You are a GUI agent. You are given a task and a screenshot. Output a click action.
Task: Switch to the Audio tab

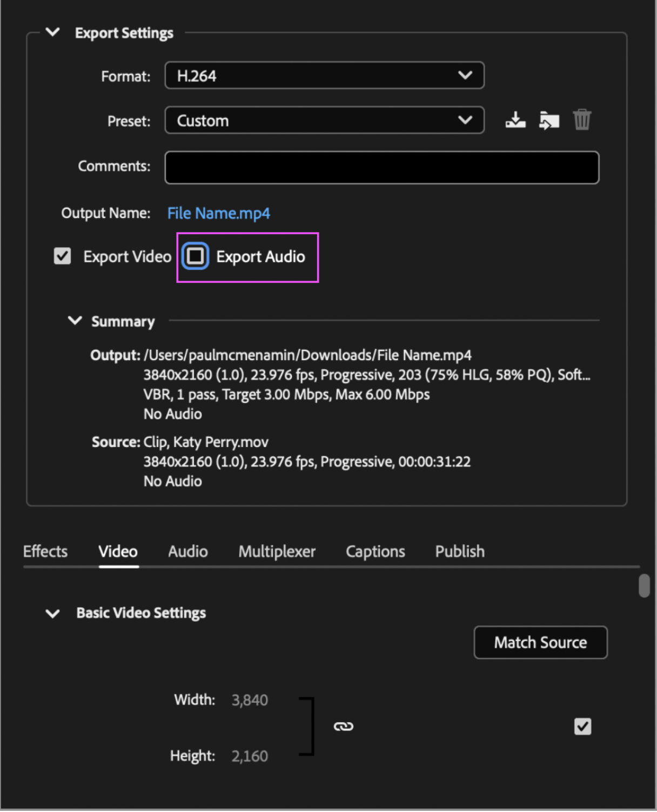(x=187, y=551)
